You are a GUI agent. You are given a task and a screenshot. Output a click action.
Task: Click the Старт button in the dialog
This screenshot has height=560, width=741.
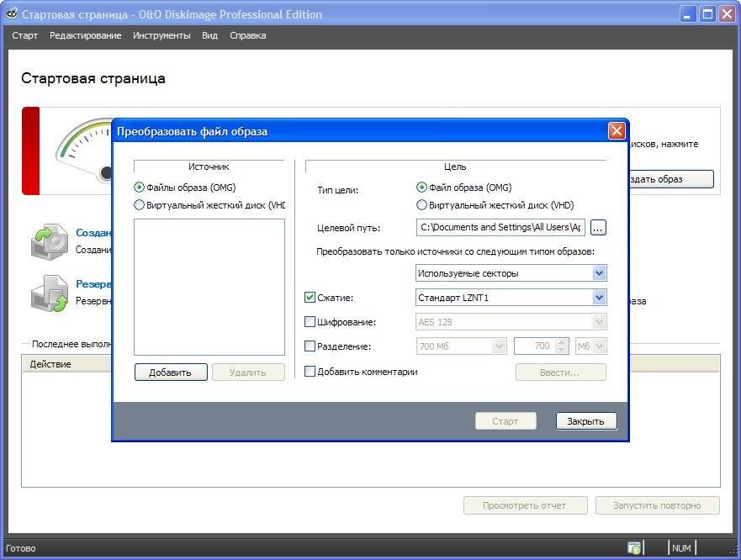505,420
